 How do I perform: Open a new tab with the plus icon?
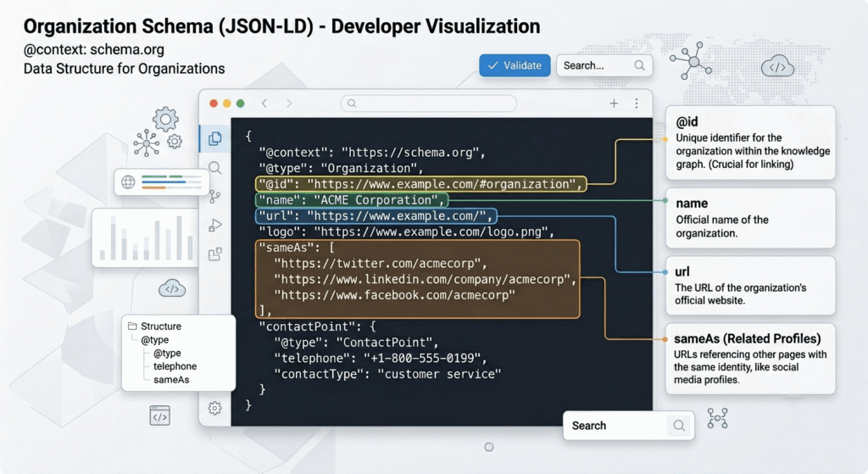pyautogui.click(x=614, y=103)
